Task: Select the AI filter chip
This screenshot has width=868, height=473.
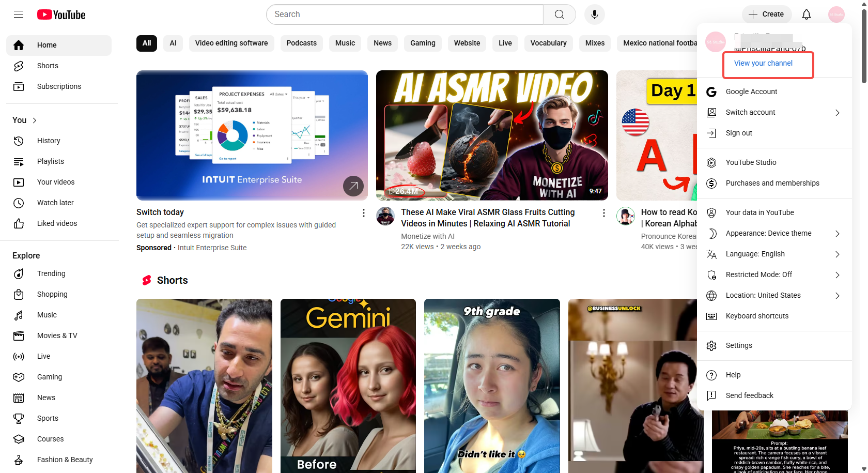Action: click(173, 43)
